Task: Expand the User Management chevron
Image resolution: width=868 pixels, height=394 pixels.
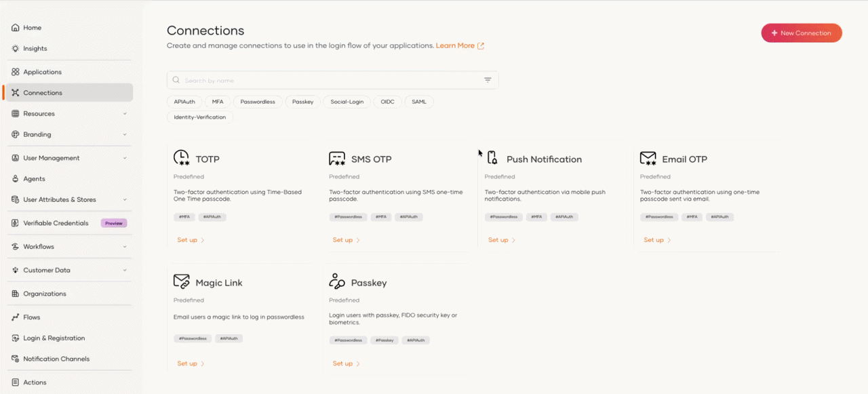Action: [125, 158]
